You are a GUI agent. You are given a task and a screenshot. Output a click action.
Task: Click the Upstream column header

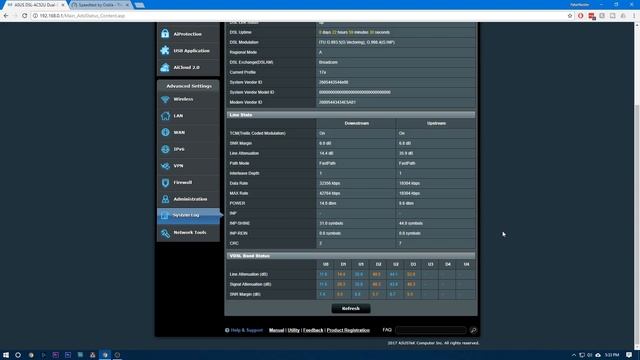click(x=436, y=123)
